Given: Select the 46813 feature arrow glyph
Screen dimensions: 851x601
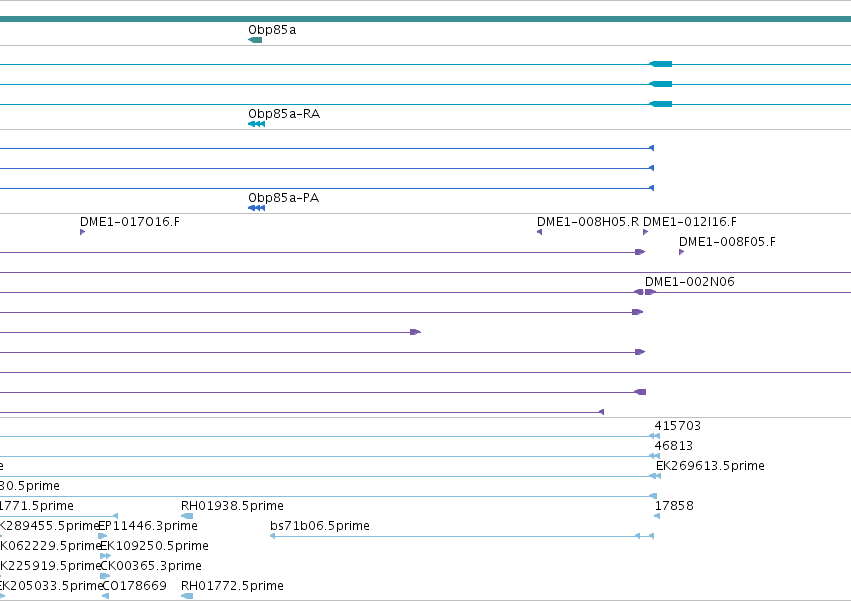Looking at the screenshot, I should click(655, 456).
